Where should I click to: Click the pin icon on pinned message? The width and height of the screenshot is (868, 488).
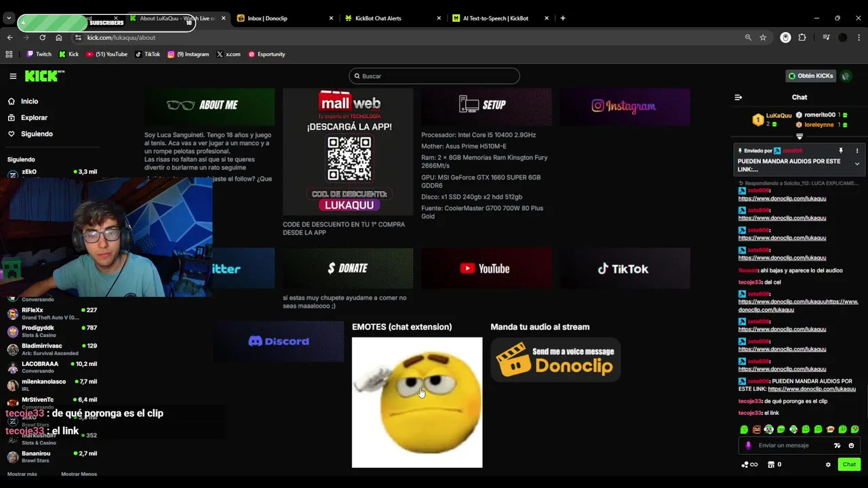841,150
